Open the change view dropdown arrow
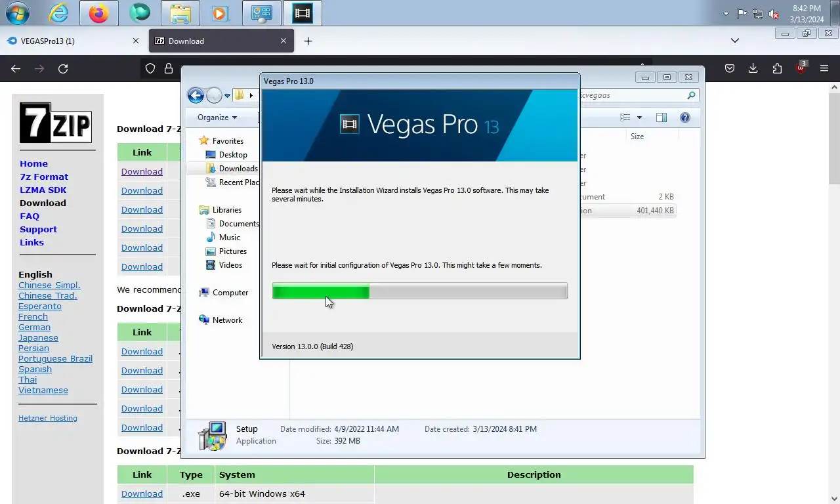Image resolution: width=840 pixels, height=504 pixels. (639, 117)
